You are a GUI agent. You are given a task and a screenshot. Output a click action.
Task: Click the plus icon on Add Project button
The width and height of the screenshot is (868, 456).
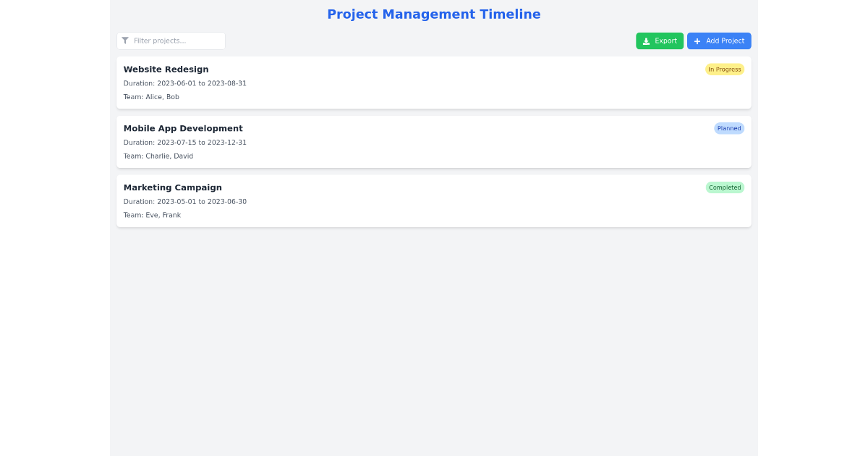tap(697, 41)
